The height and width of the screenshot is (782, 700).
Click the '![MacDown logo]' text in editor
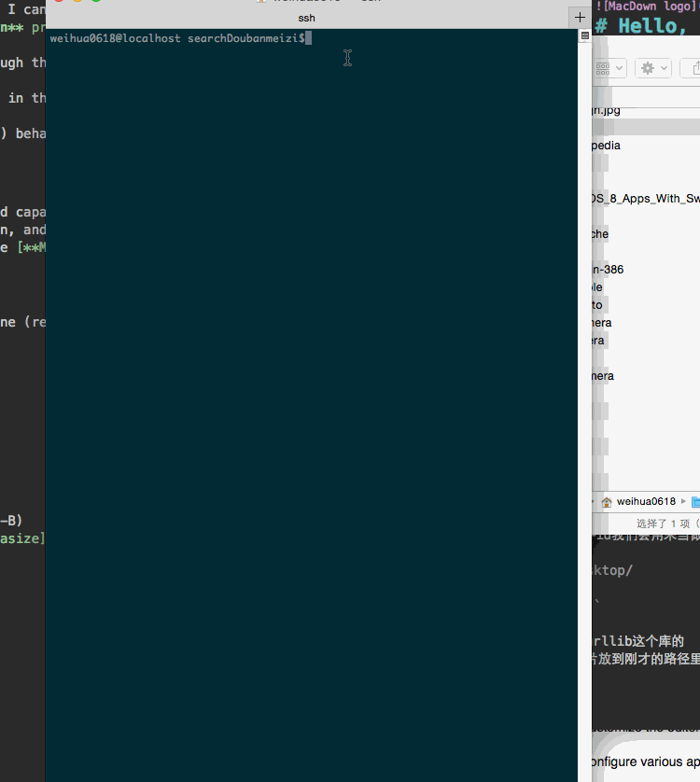click(x=646, y=7)
